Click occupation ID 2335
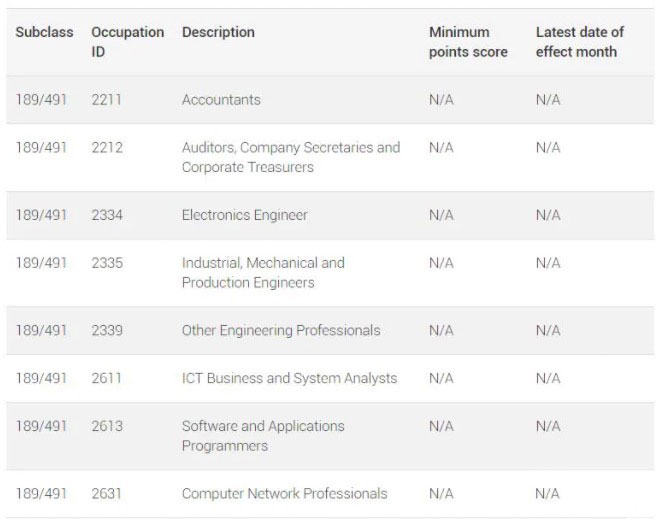This screenshot has width=666, height=529. pos(107,263)
